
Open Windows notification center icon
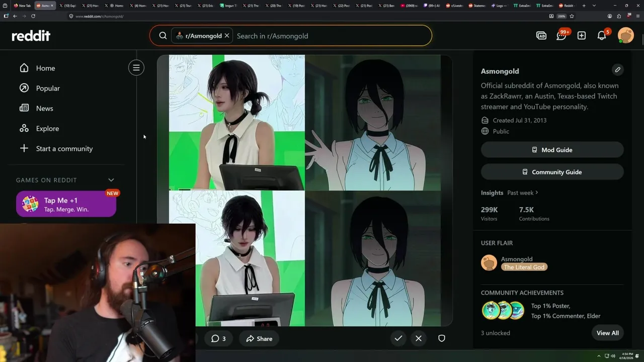tap(637, 356)
